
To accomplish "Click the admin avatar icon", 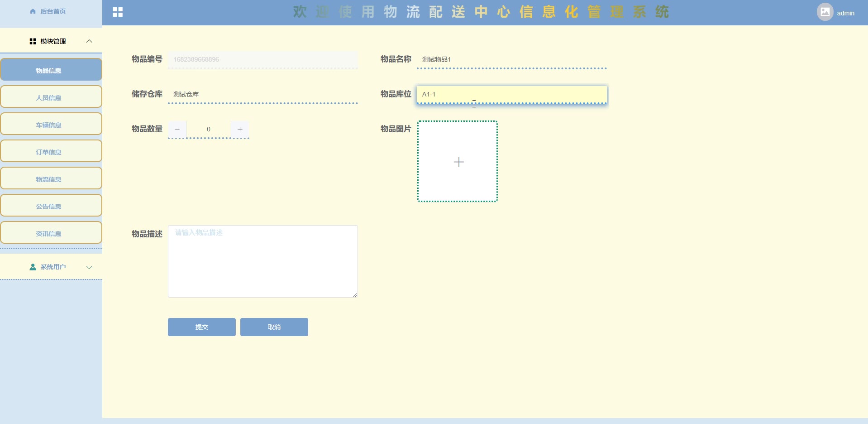I will (x=825, y=12).
